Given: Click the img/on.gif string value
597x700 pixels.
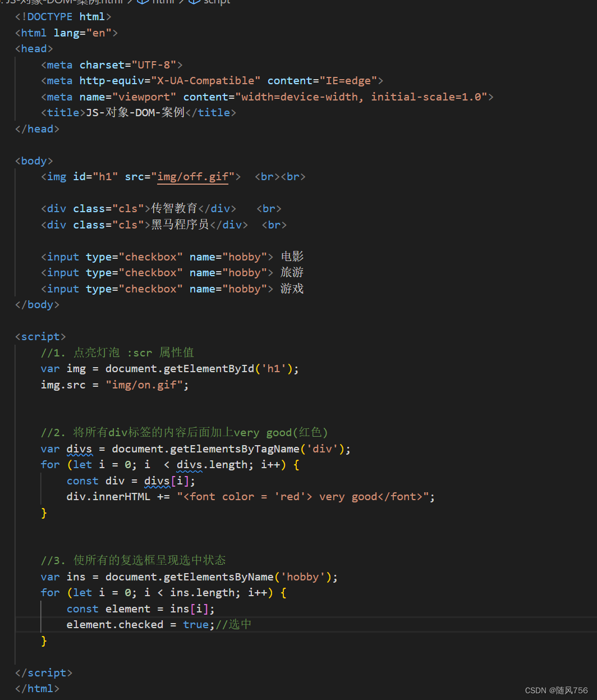Looking at the screenshot, I should [146, 385].
